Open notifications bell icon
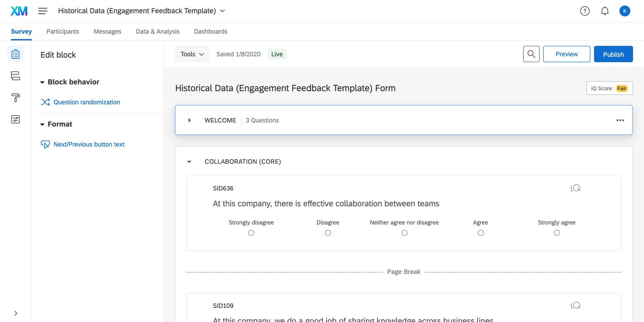Screen dimensions: 644x322 tap(605, 11)
